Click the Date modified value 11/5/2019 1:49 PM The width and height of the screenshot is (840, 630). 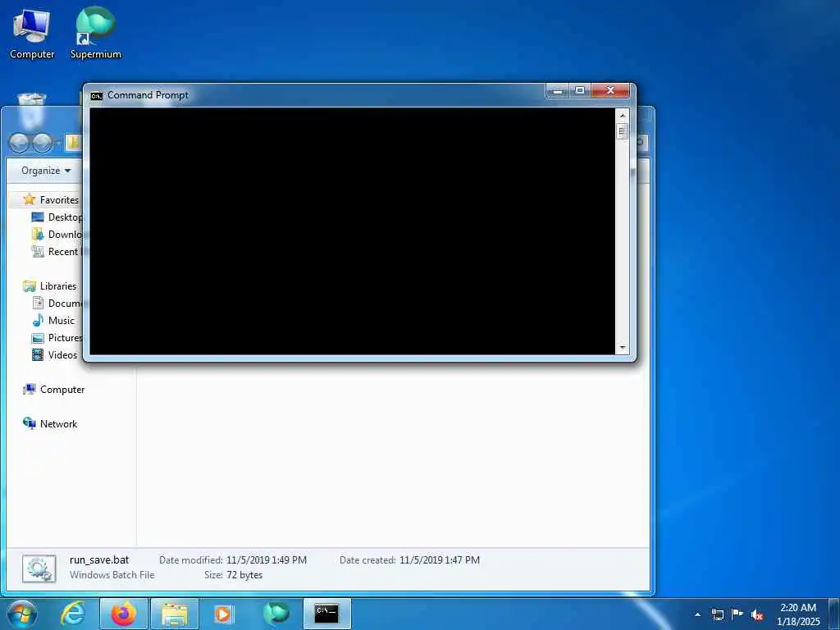(267, 560)
